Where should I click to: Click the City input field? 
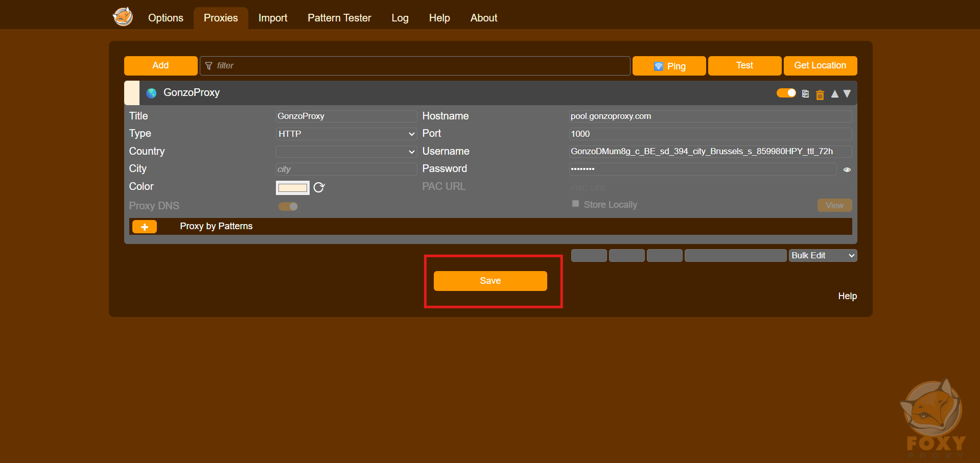(x=346, y=169)
